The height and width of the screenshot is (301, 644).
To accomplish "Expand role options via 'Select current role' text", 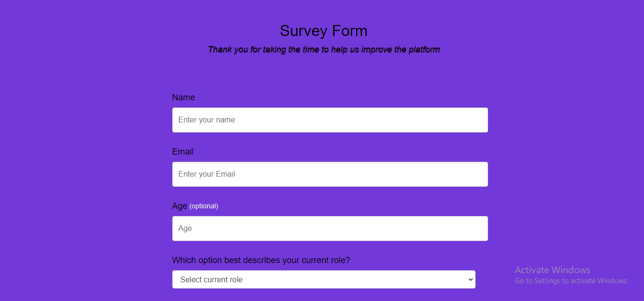I will [211, 280].
